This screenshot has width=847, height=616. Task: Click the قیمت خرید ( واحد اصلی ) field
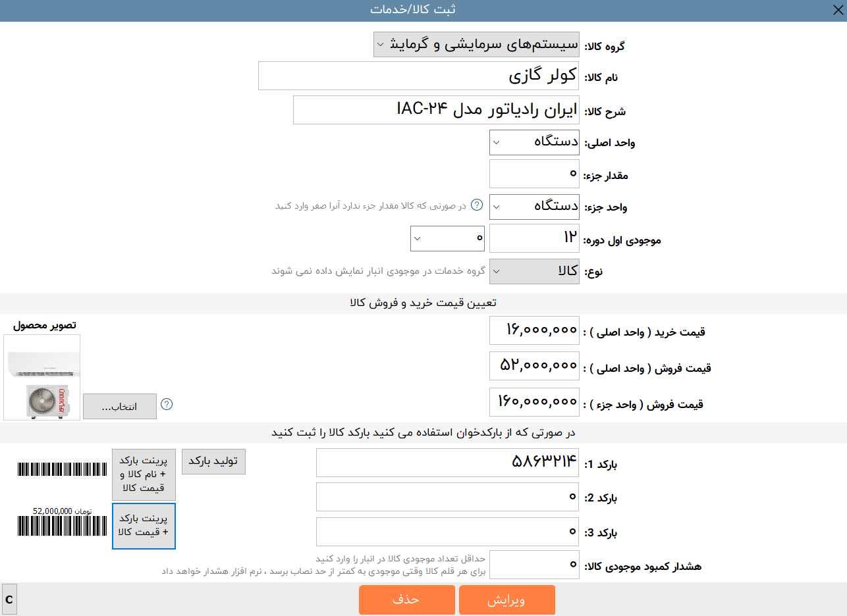point(535,330)
